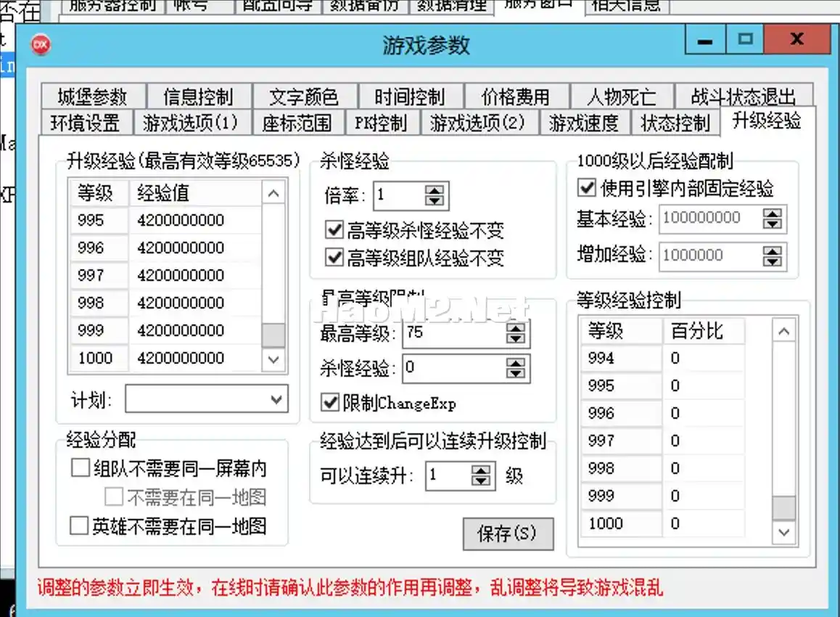Image resolution: width=840 pixels, height=617 pixels.
Task: Open the 计划 dropdown list
Action: click(207, 399)
